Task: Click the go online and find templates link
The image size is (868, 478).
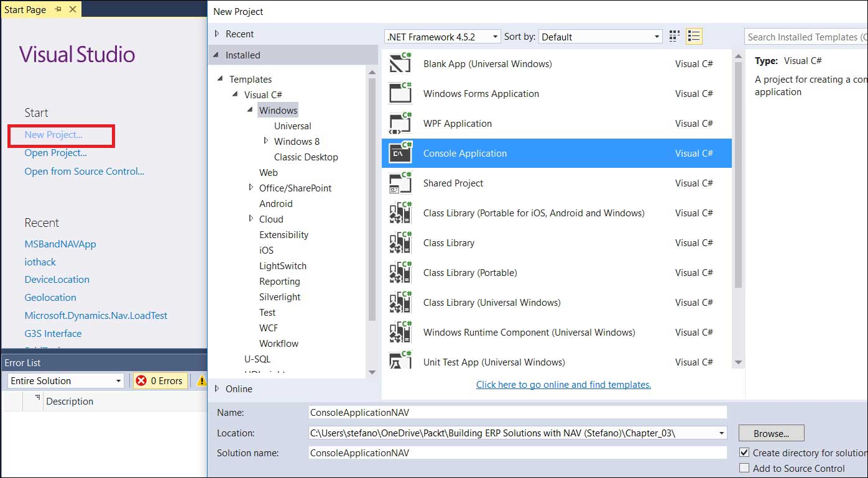Action: coord(563,385)
